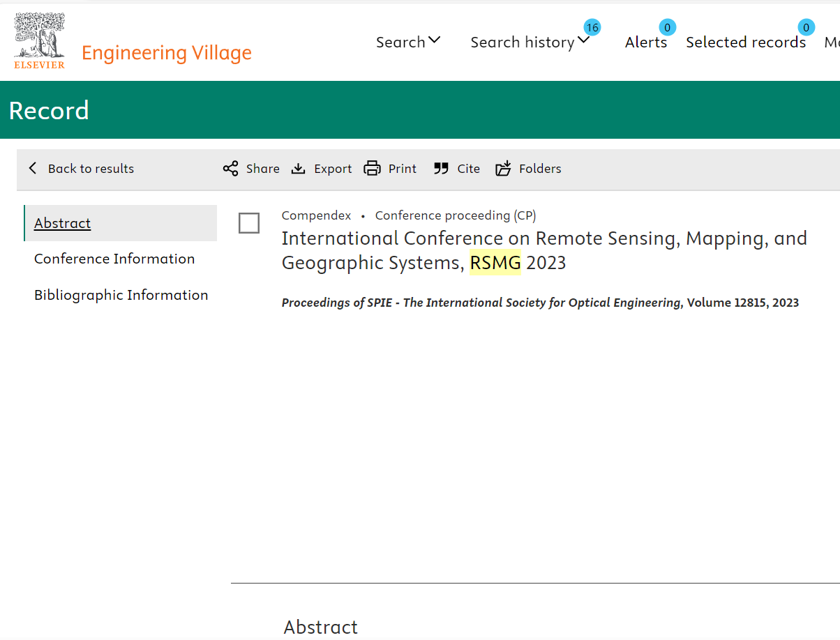Open the Proceedings of SPIE source link

point(481,303)
